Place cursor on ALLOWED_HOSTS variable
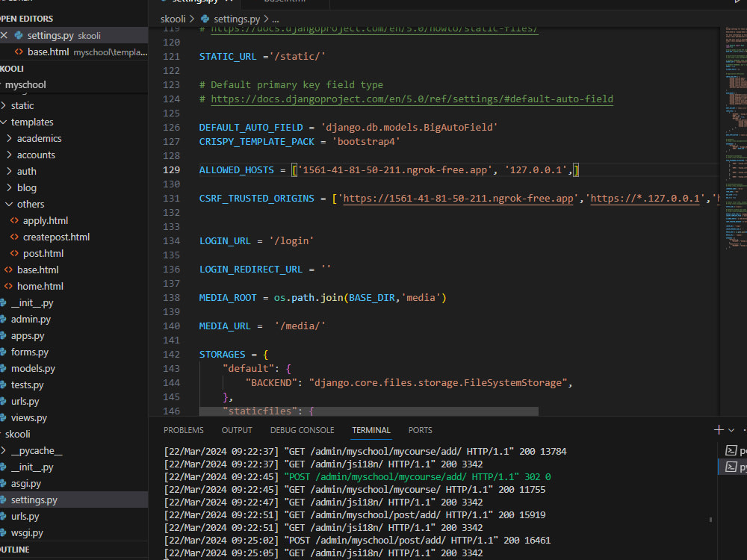This screenshot has height=560, width=747. pyautogui.click(x=236, y=170)
